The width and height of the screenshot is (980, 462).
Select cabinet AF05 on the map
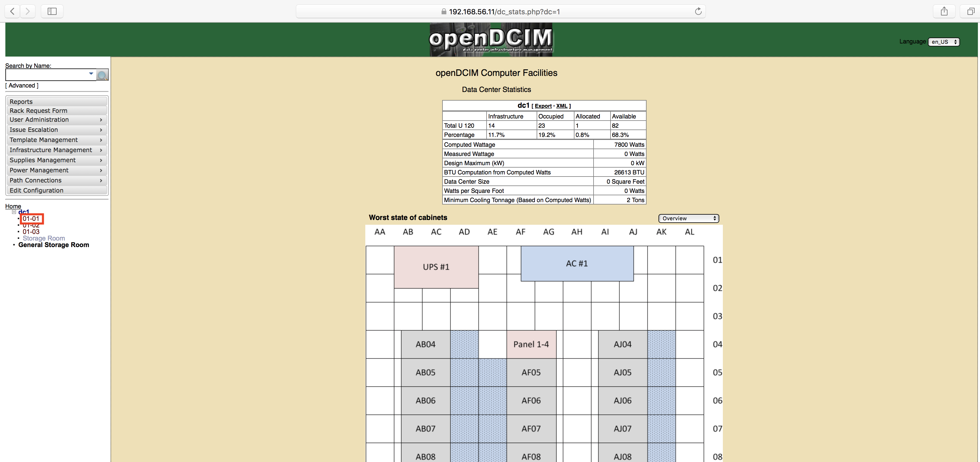[531, 372]
